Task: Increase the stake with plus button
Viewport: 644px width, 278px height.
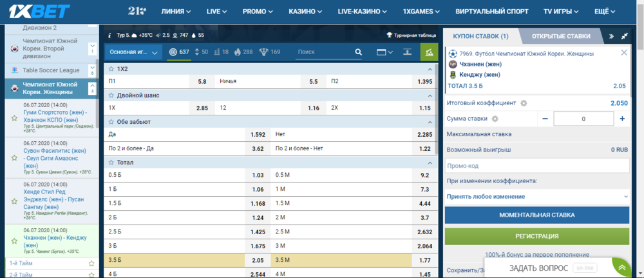Action: tap(622, 119)
